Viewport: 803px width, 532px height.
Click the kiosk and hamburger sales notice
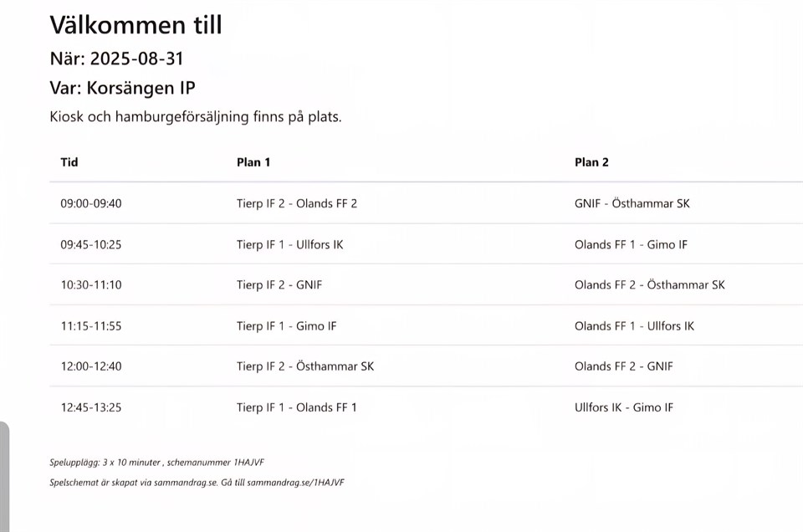click(x=196, y=117)
